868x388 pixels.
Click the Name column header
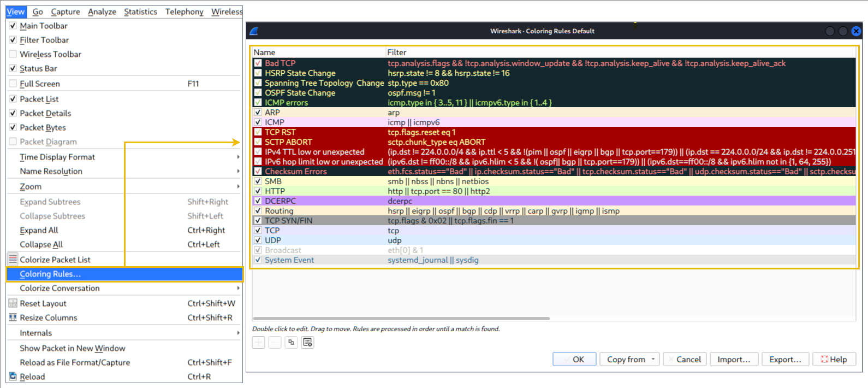(x=319, y=52)
